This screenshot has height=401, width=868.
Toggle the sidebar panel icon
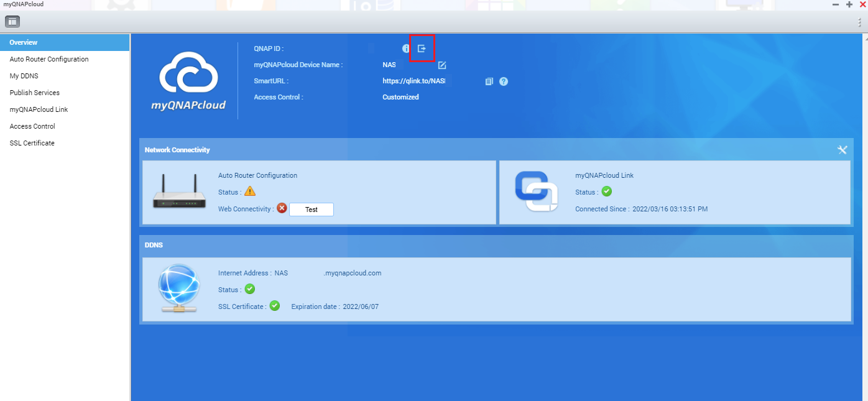click(x=12, y=22)
